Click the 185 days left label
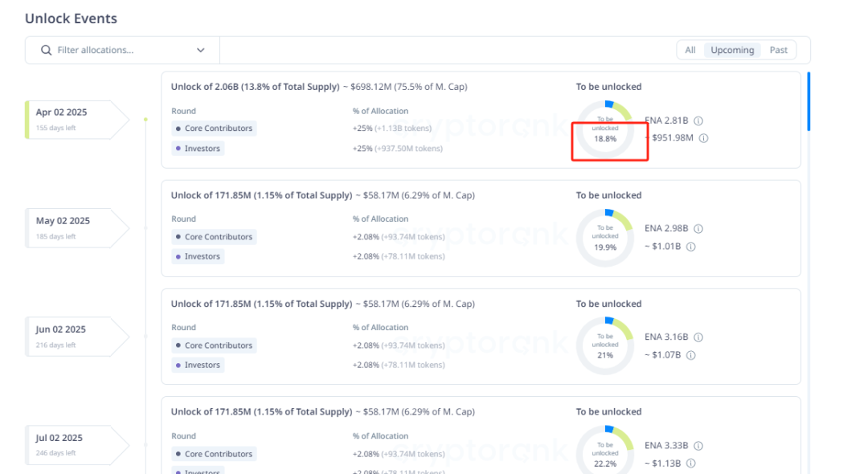This screenshot has height=474, width=868. point(56,236)
